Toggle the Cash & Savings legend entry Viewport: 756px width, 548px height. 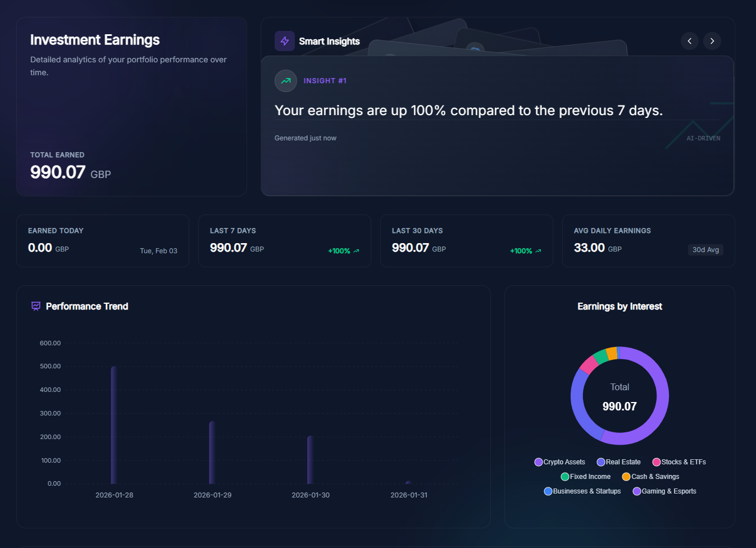coord(626,477)
